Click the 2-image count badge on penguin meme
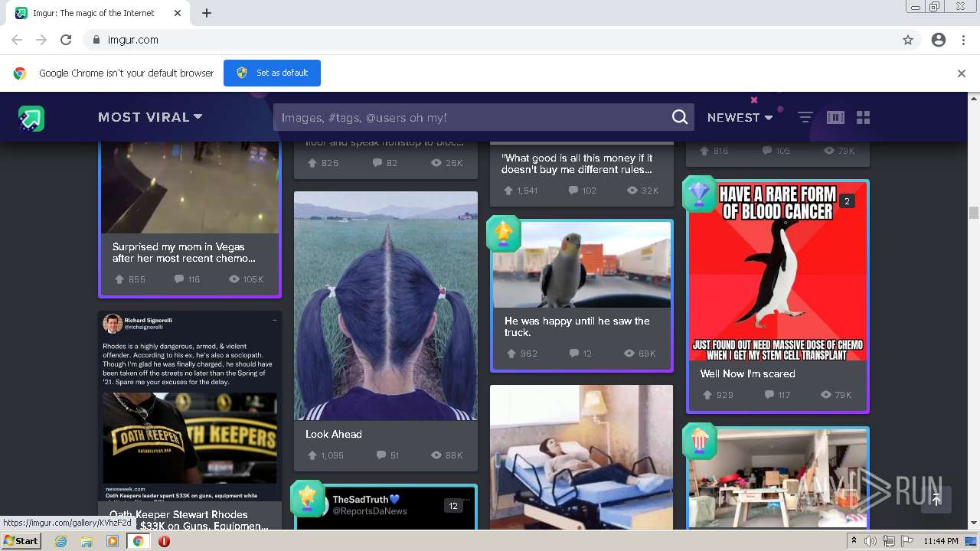 pyautogui.click(x=846, y=201)
